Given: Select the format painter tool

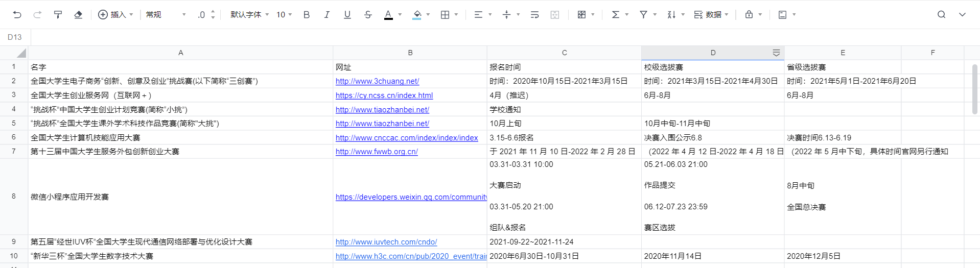Looking at the screenshot, I should [58, 15].
